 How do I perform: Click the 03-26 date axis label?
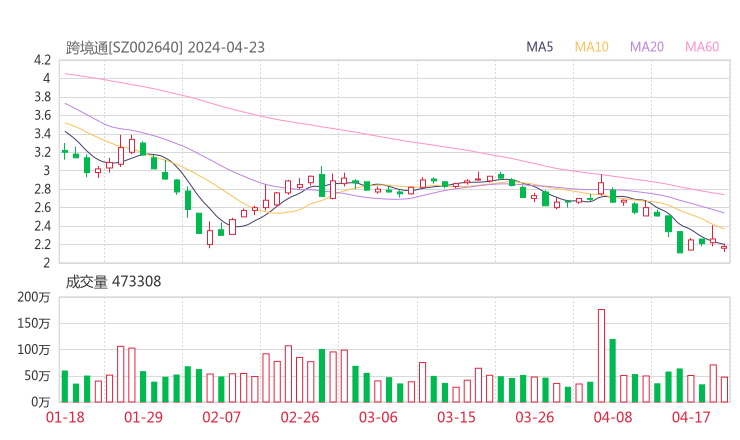(x=535, y=417)
